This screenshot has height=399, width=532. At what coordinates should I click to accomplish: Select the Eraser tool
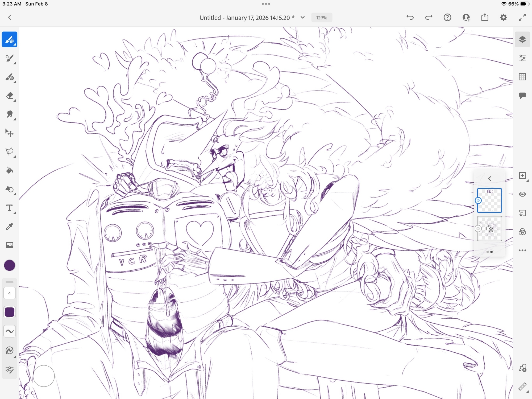pos(10,96)
